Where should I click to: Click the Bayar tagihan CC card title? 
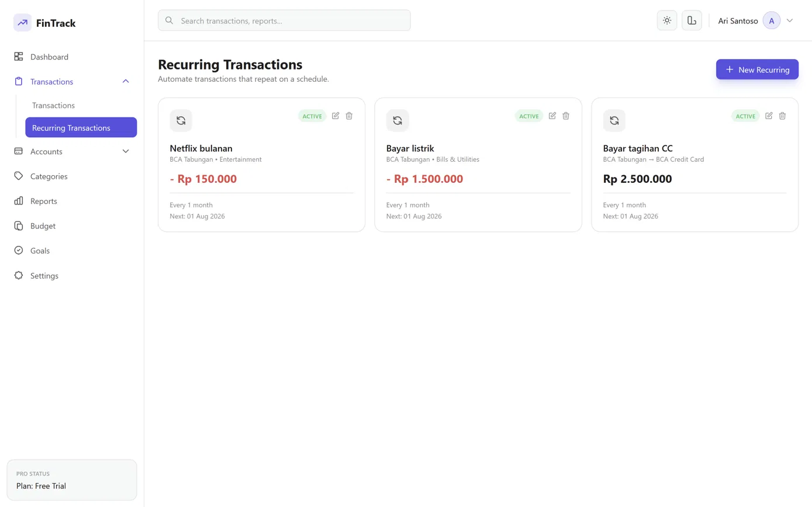(x=638, y=148)
